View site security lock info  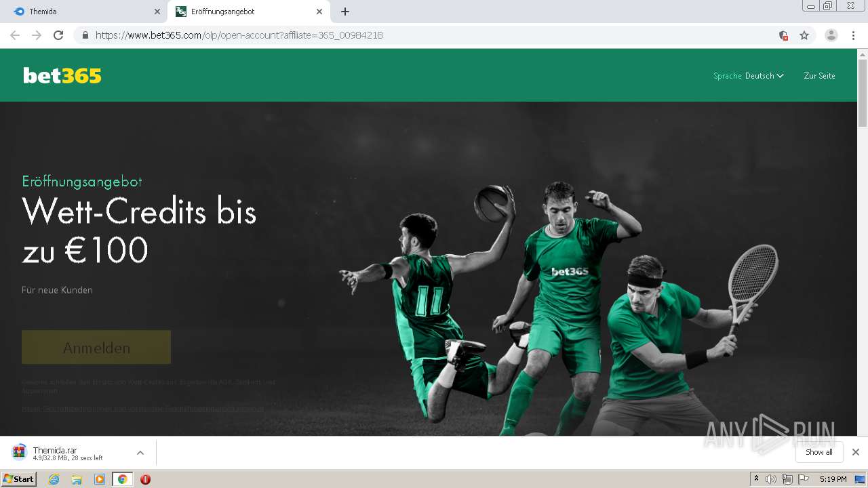coord(85,35)
